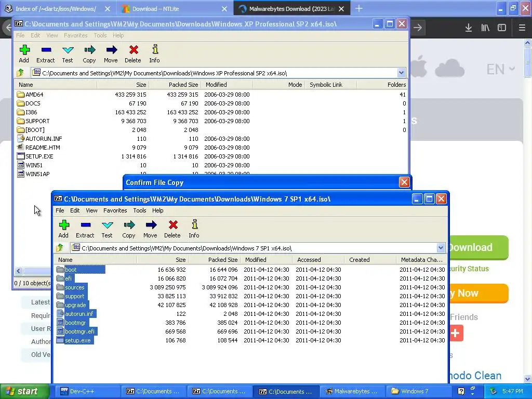Image resolution: width=532 pixels, height=399 pixels.
Task: Click Info icon in Windows XP ISO window
Action: point(155,50)
